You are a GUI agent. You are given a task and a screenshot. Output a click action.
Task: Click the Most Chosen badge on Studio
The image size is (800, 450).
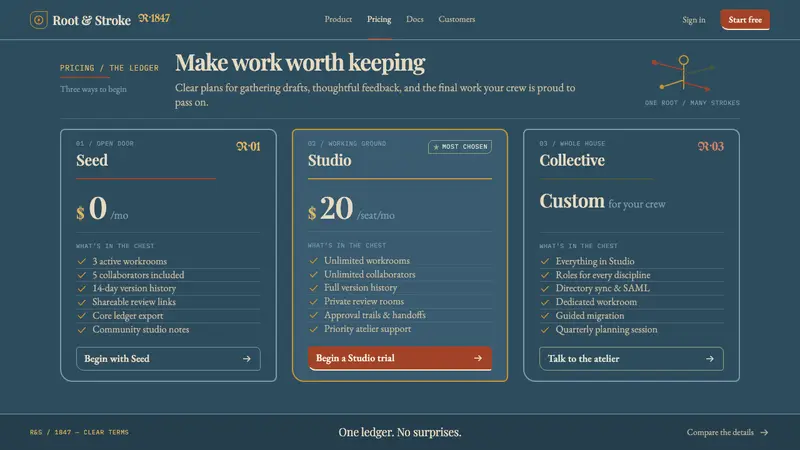[x=460, y=147]
